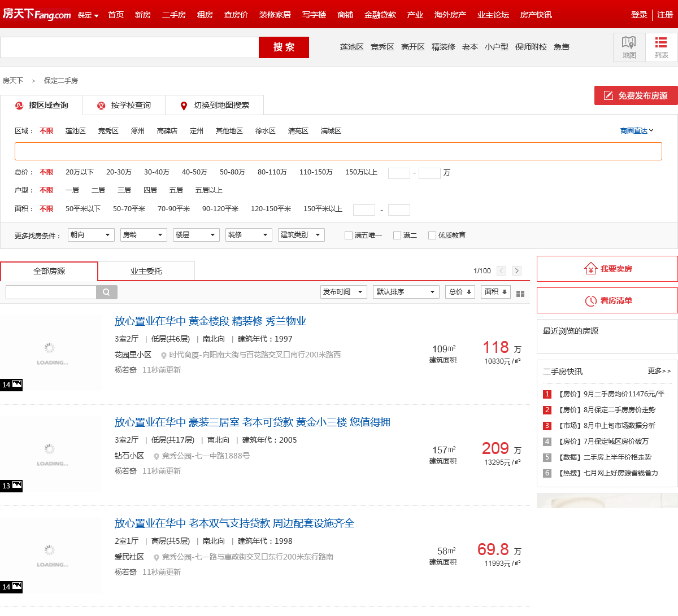This screenshot has width=678, height=616.
Task: Click 登录 link
Action: [x=639, y=15]
